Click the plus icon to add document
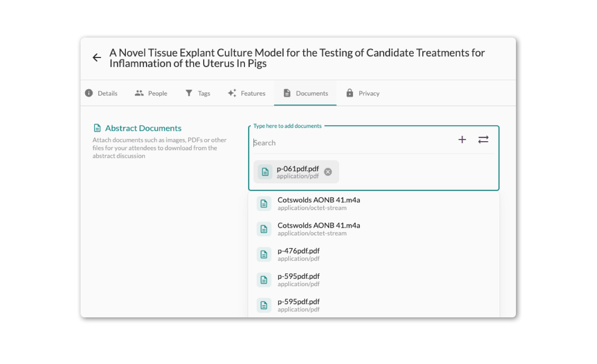 click(462, 139)
